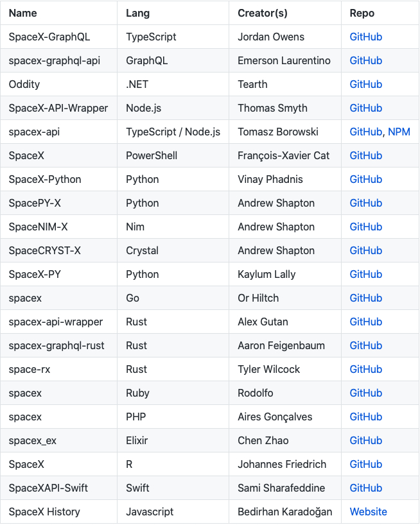Open Kaylum Lally's SpaceX-PY GitHub link

pos(366,275)
